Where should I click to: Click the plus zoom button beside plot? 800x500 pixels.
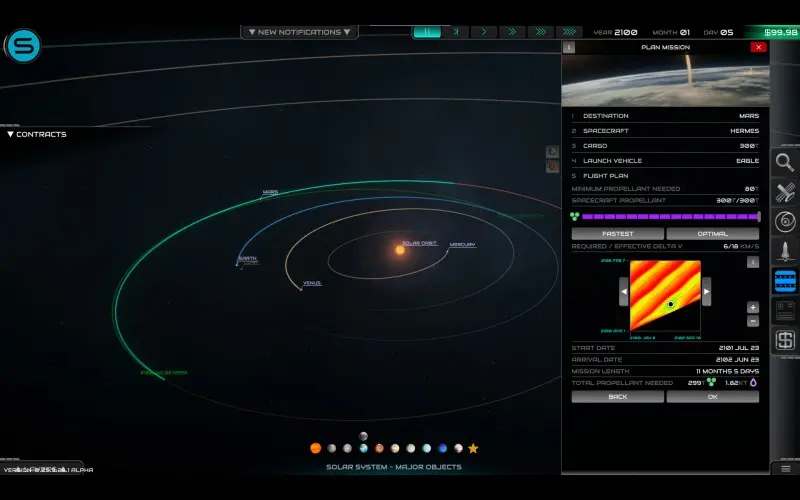(x=753, y=307)
